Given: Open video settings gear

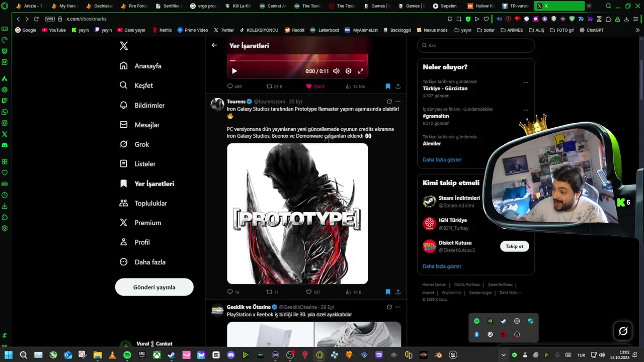Looking at the screenshot, I should (x=348, y=71).
